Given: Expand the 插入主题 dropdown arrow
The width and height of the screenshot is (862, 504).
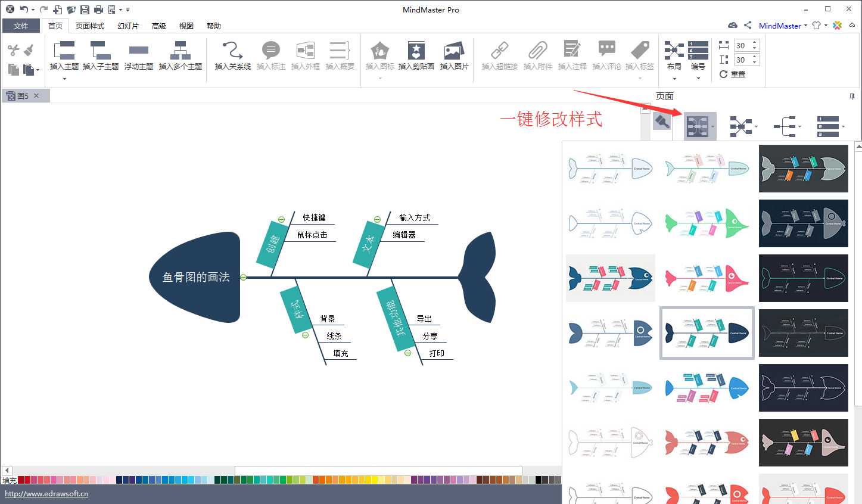Looking at the screenshot, I should coord(64,79).
